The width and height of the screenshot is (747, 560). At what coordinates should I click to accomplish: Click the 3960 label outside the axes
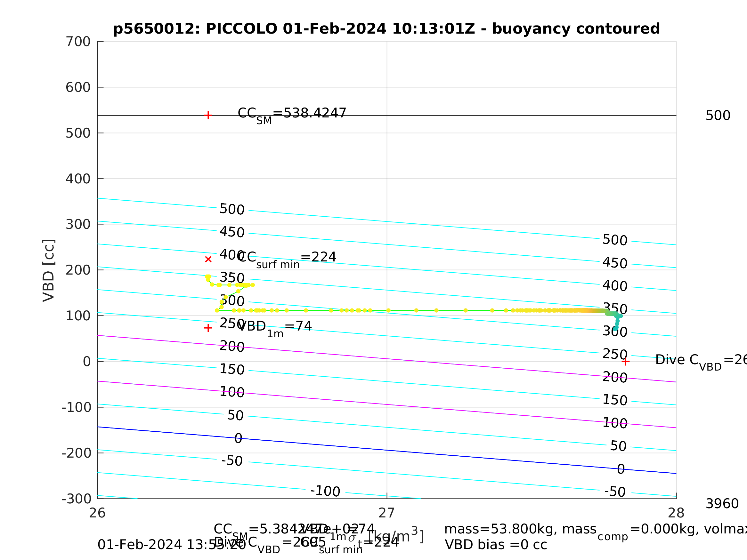(x=722, y=504)
